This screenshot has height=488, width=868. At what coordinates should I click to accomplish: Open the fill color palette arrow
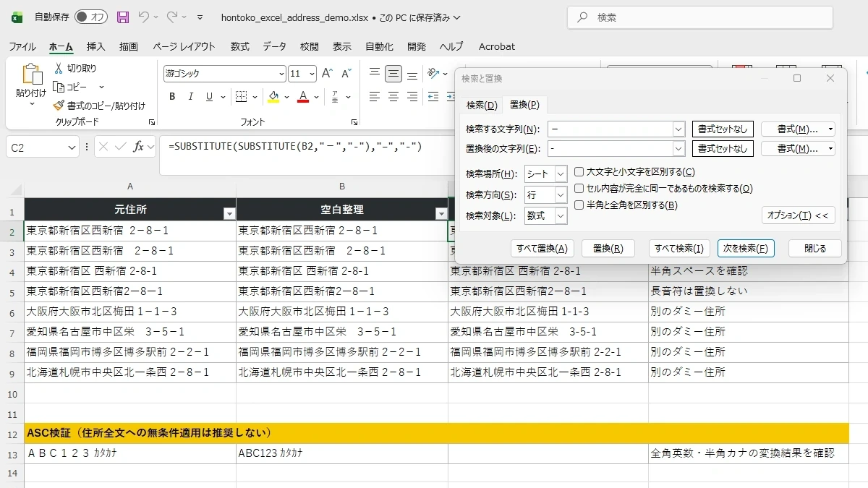pyautogui.click(x=287, y=97)
